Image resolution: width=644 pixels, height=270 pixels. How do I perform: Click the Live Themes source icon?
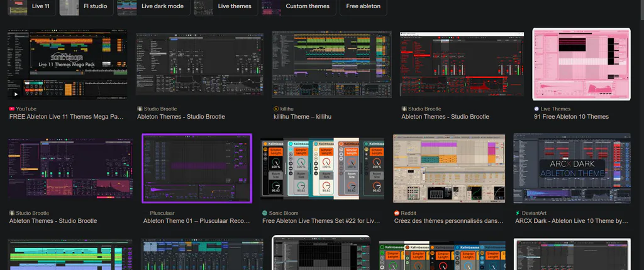coord(536,109)
